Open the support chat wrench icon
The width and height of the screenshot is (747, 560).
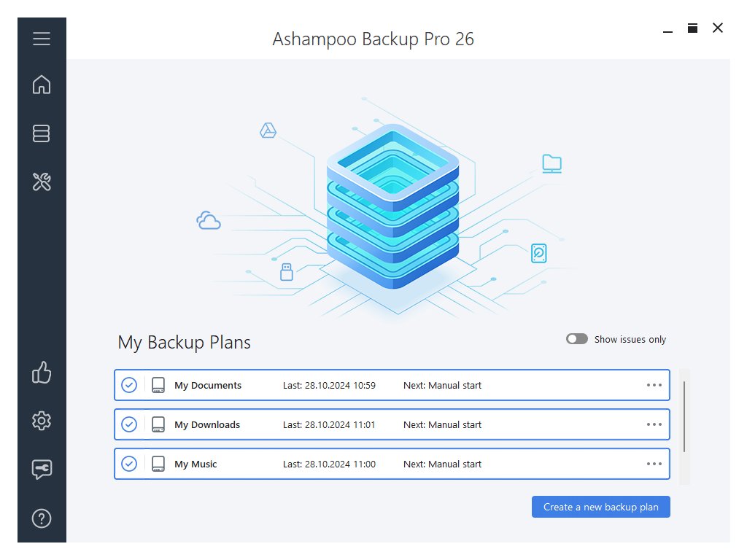tap(42, 470)
